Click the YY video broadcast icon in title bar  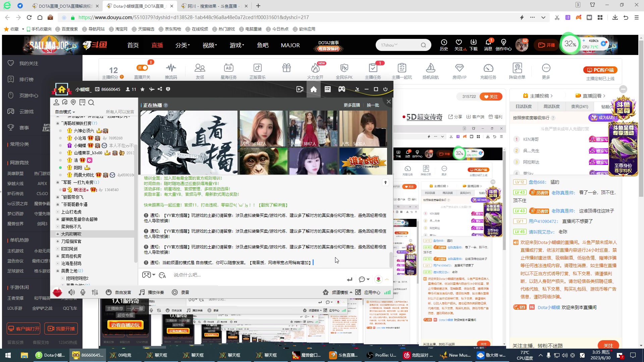click(300, 89)
